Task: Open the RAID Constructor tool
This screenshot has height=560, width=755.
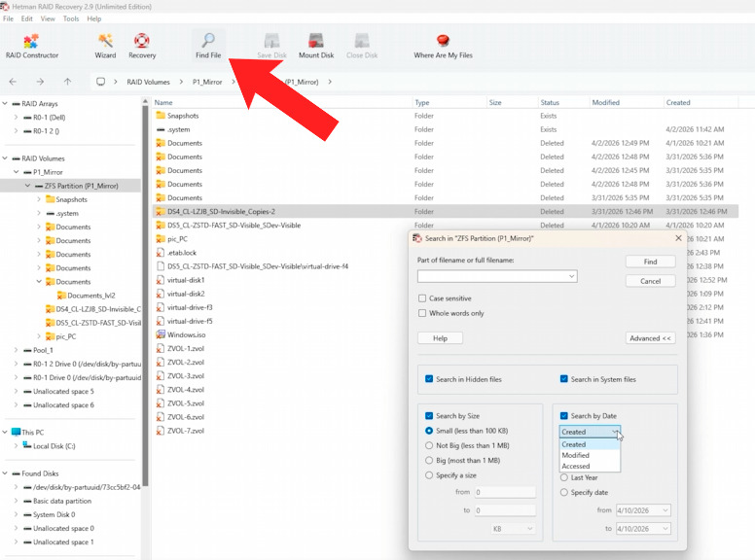Action: (x=32, y=47)
